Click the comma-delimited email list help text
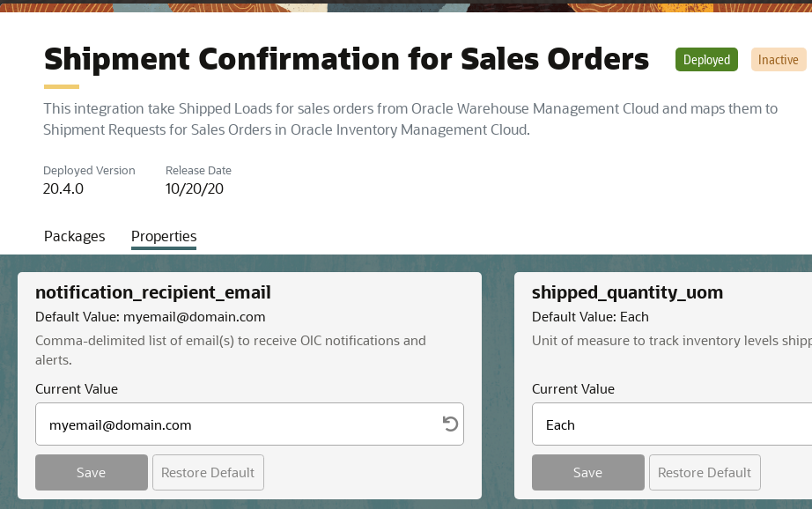 [x=231, y=350]
